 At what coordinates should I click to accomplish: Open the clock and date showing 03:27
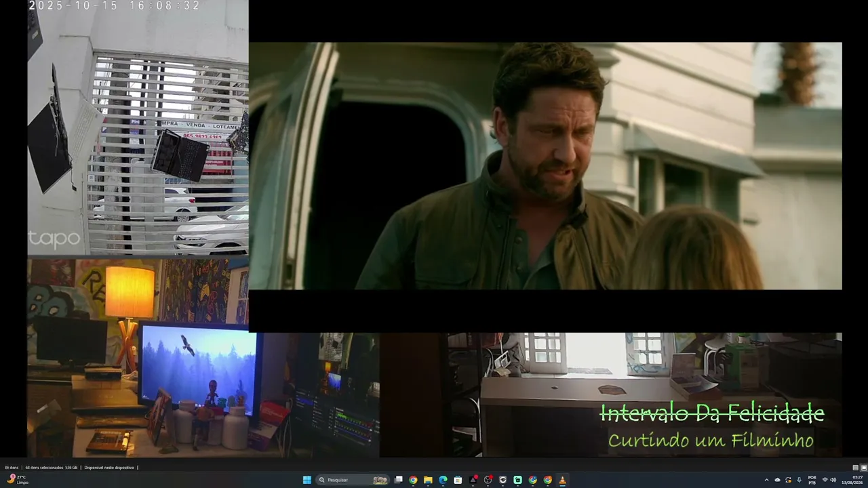tap(852, 480)
